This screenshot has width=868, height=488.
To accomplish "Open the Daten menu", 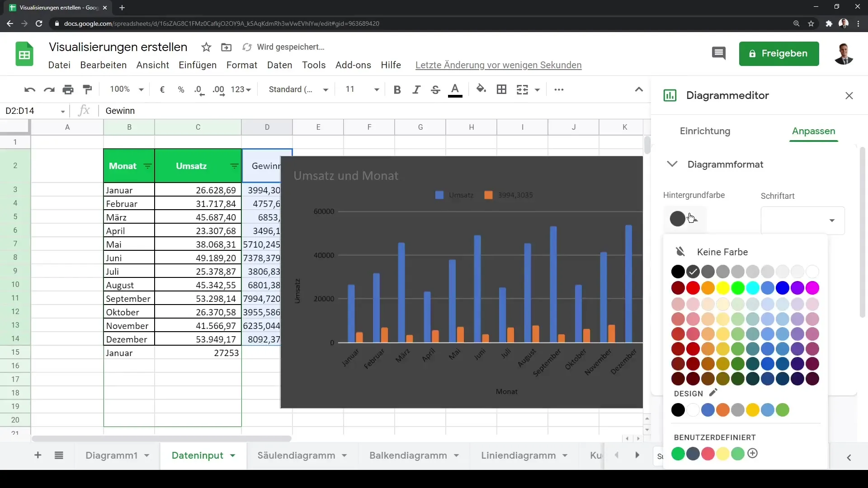I will pyautogui.click(x=279, y=65).
